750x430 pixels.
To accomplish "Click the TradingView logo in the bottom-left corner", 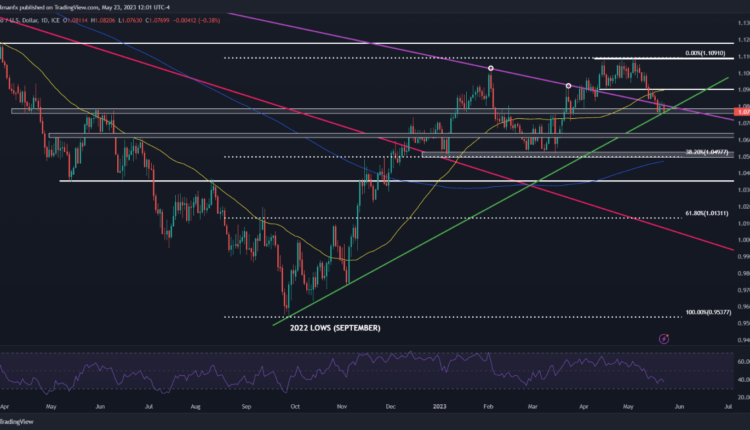I will pos(18,422).
